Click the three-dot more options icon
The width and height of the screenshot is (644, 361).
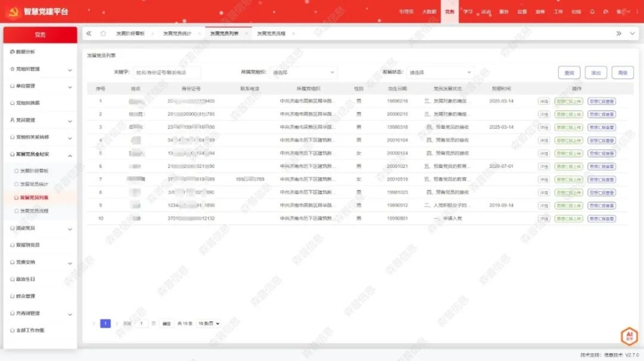click(636, 12)
